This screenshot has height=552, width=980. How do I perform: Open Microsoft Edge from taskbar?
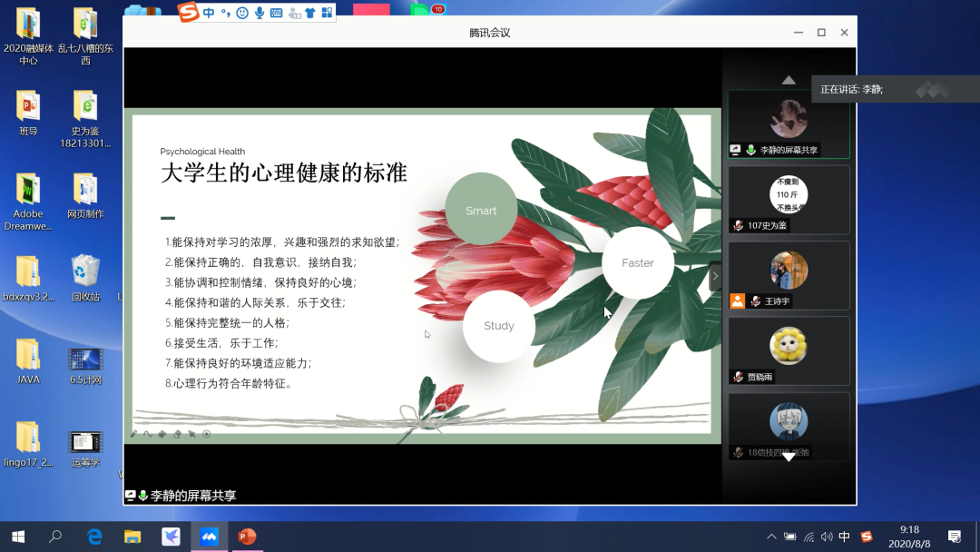(x=94, y=537)
